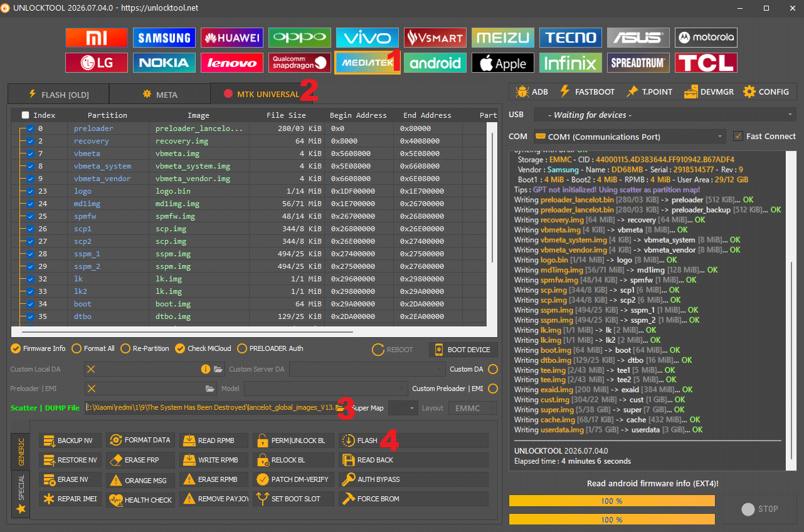Select the Meizu brand tile
Screen dimensions: 804x532
(x=502, y=38)
